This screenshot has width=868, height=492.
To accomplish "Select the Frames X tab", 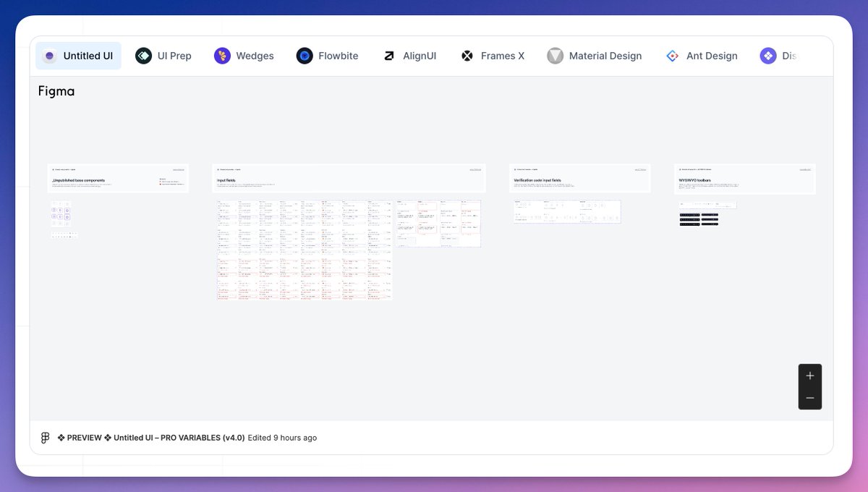I will pyautogui.click(x=493, y=56).
